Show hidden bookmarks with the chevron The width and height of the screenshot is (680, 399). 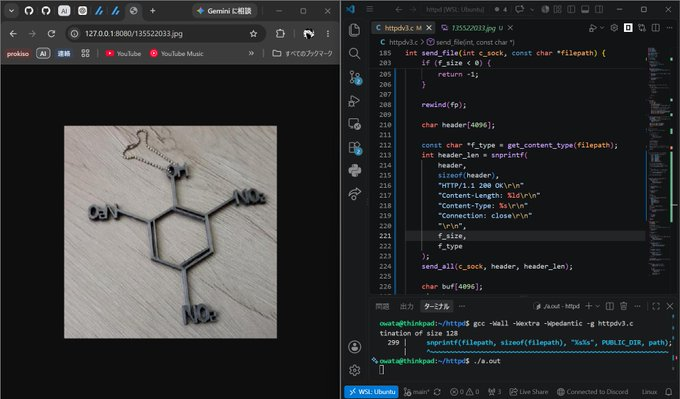click(x=251, y=53)
